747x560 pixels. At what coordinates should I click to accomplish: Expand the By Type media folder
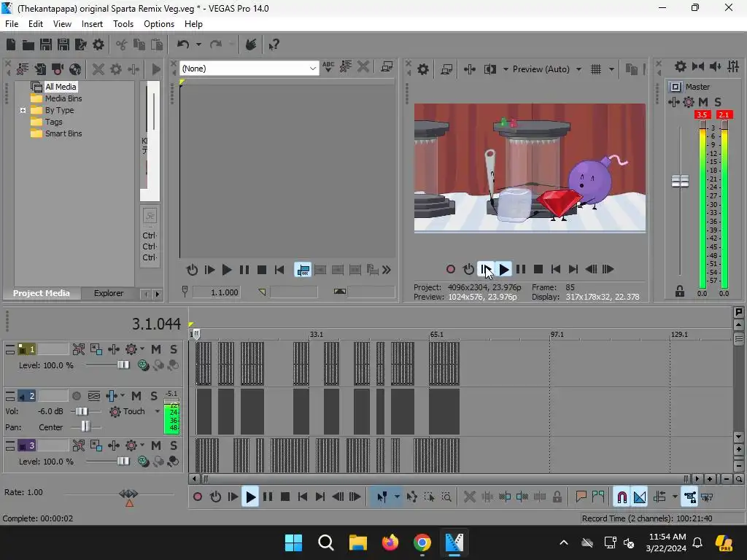(x=23, y=111)
